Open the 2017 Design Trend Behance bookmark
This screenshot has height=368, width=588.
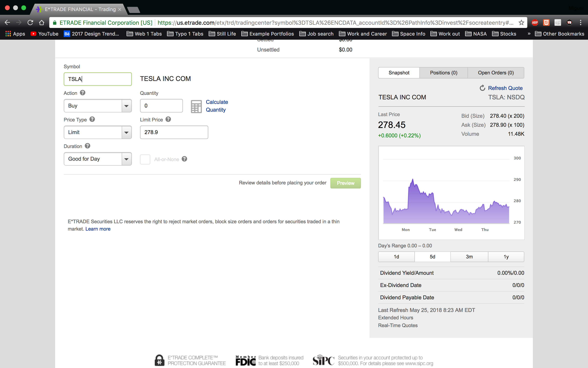91,34
